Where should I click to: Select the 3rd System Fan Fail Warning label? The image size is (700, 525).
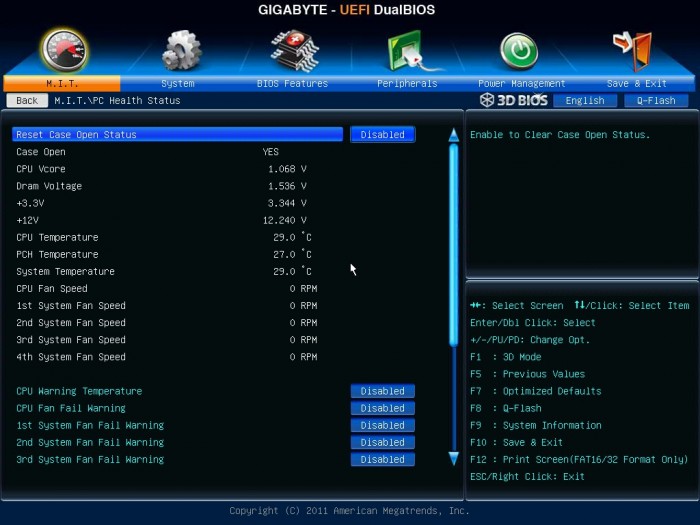[90, 459]
